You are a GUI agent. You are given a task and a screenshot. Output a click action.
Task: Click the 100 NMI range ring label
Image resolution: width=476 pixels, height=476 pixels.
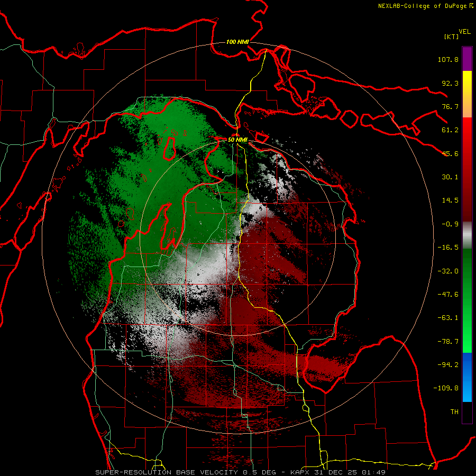237,42
